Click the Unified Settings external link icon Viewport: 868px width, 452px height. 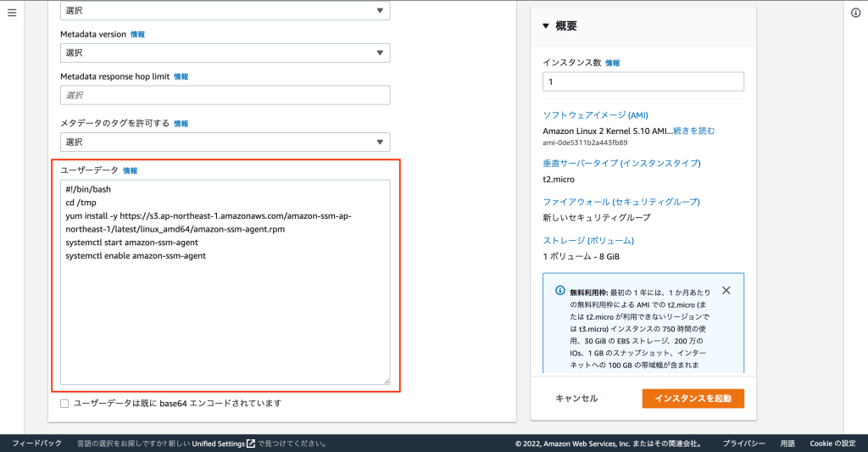pyautogui.click(x=251, y=444)
